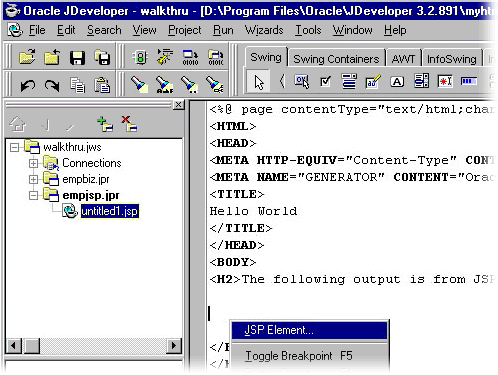This screenshot has height=375, width=498.
Task: Open the Project menu
Action: (184, 30)
